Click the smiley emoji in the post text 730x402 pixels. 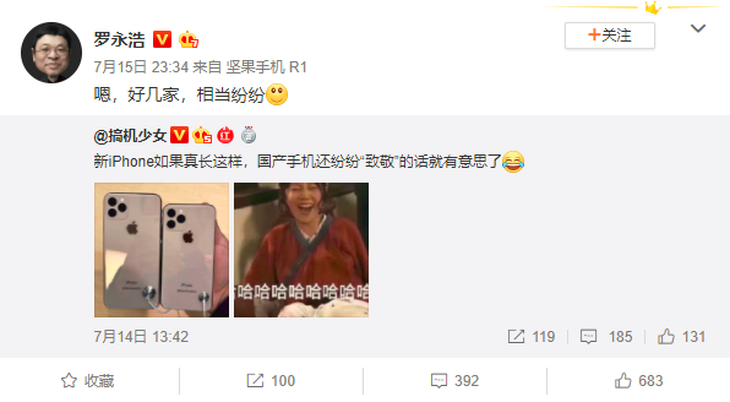click(x=277, y=95)
